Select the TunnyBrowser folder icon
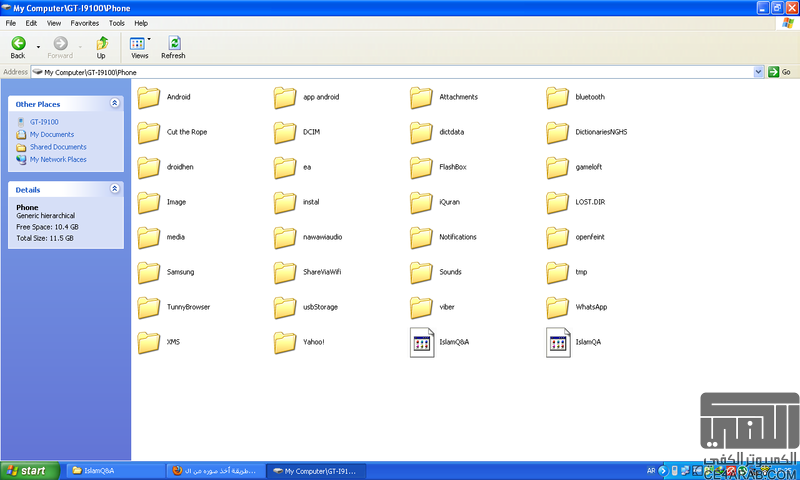 pos(149,308)
